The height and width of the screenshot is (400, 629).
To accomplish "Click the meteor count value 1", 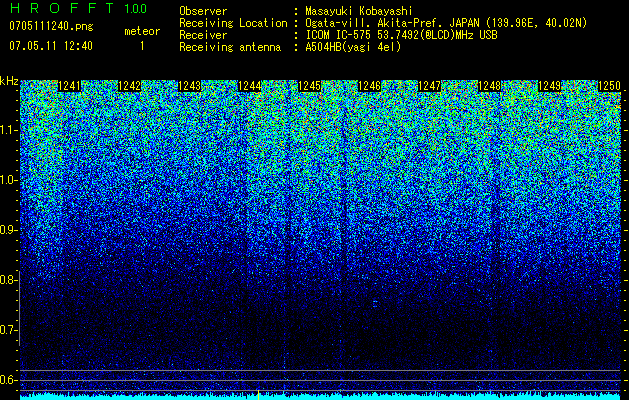I will pos(142,46).
